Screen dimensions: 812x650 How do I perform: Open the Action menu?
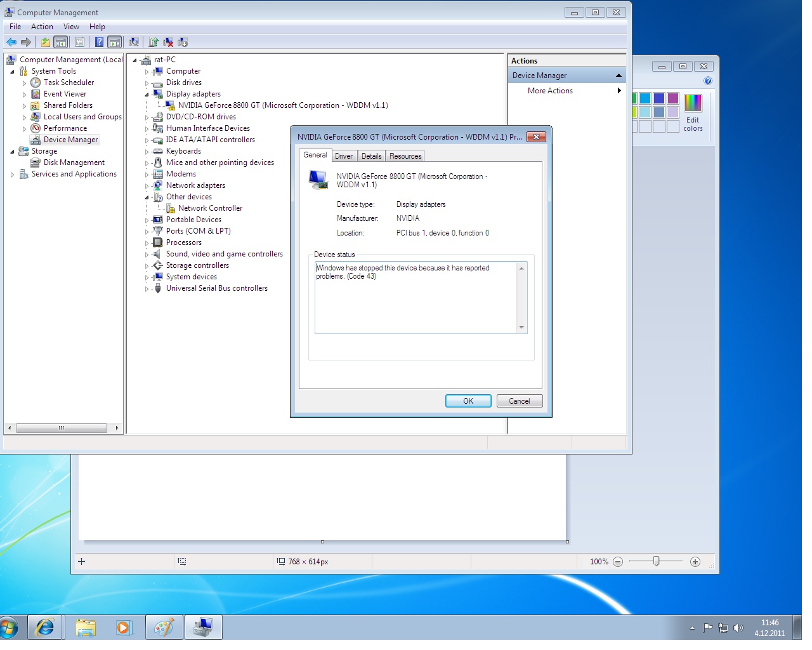42,27
